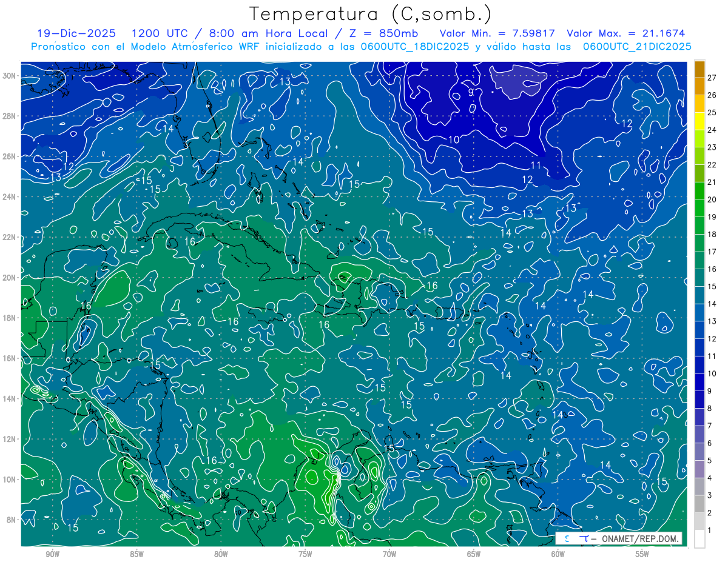The height and width of the screenshot is (562, 728).
Task: Click the 26N latitude label
Action: [x=9, y=156]
